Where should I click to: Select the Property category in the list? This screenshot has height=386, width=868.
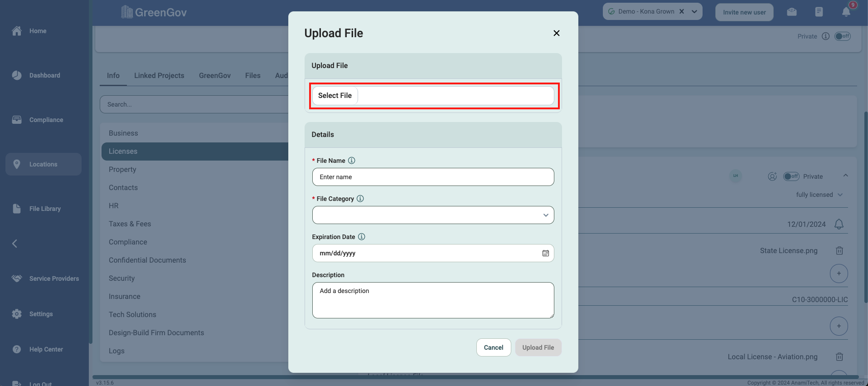122,170
